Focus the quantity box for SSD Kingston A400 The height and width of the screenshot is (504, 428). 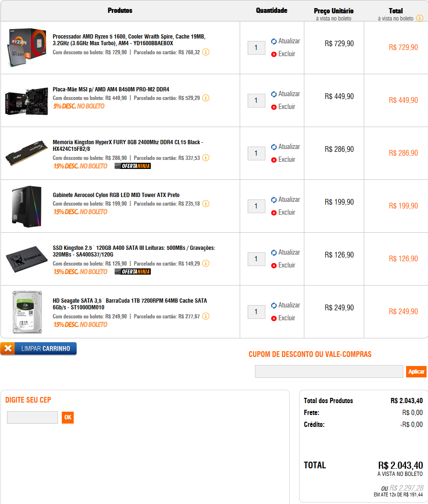pos(256,259)
